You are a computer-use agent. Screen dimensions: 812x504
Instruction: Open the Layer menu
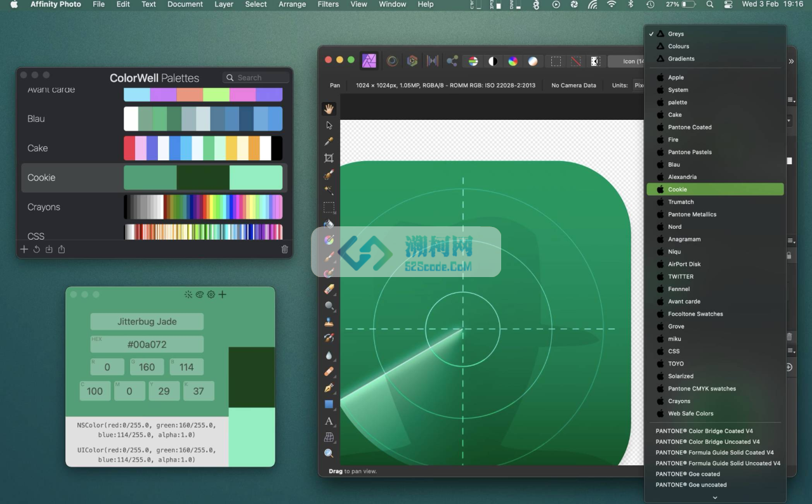point(224,4)
